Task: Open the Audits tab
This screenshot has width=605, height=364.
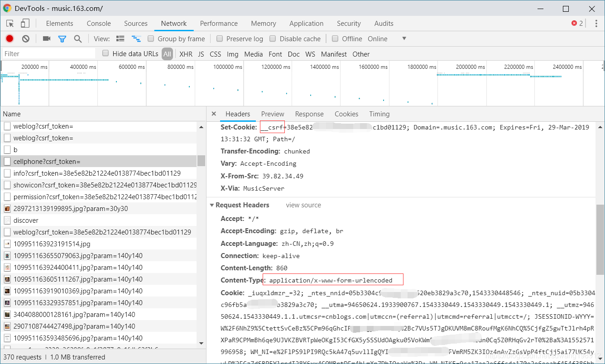Action: [384, 24]
